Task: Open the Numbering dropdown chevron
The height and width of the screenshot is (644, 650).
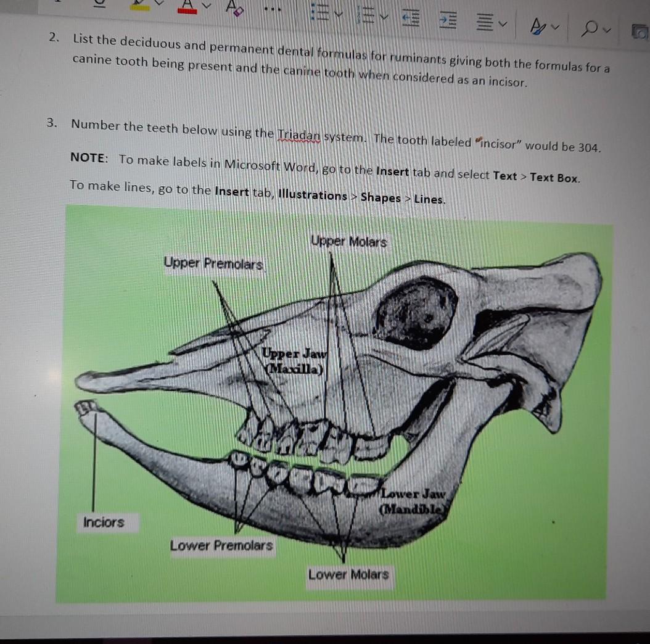Action: [x=384, y=17]
